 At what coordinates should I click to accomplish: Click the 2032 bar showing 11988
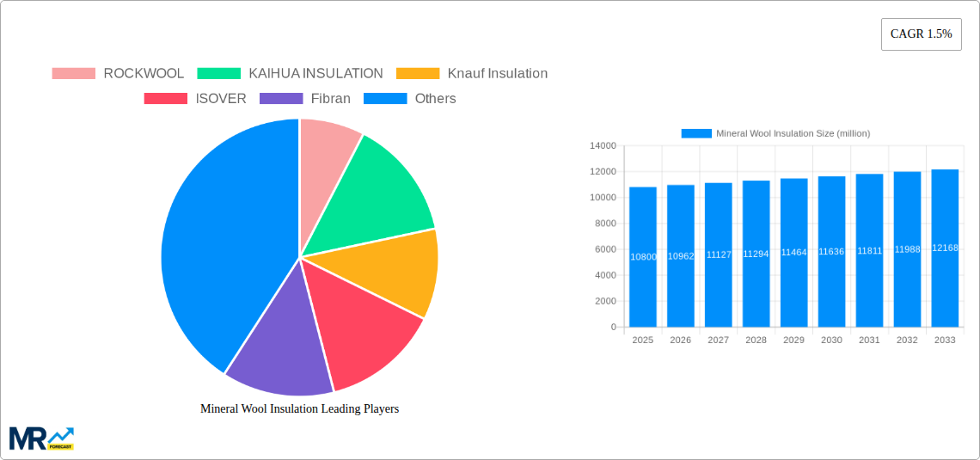pyautogui.click(x=907, y=249)
